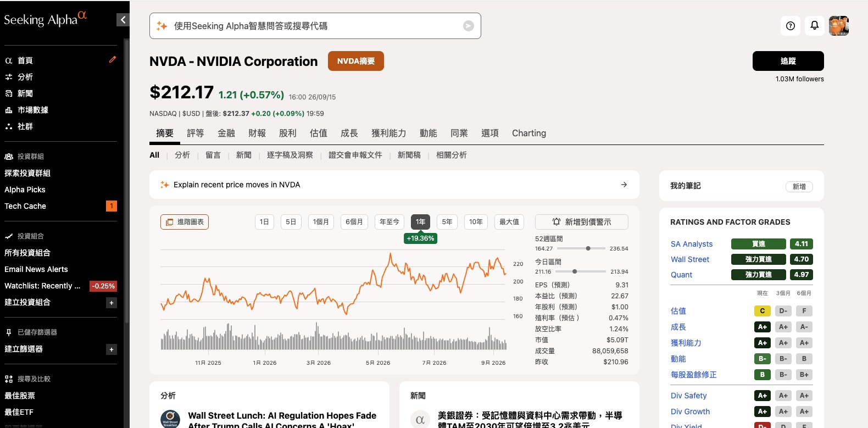Image resolution: width=868 pixels, height=428 pixels.
Task: Open 探索投資群組 in sidebar
Action: pyautogui.click(x=27, y=173)
